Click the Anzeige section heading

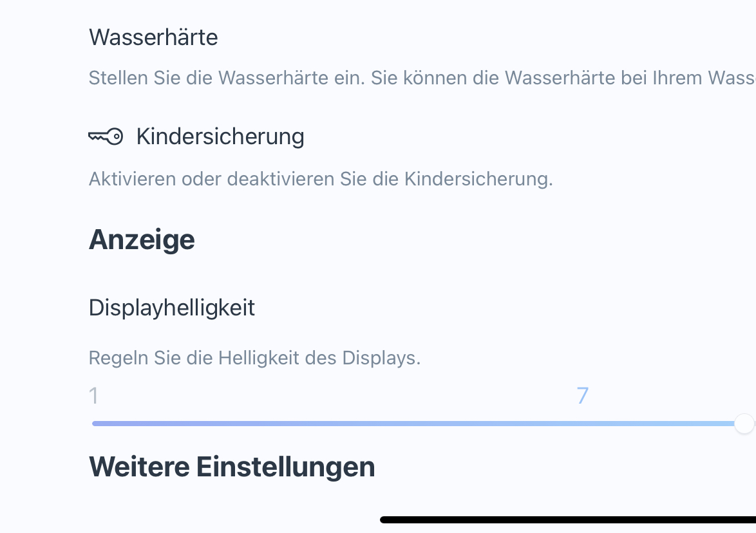coord(142,239)
